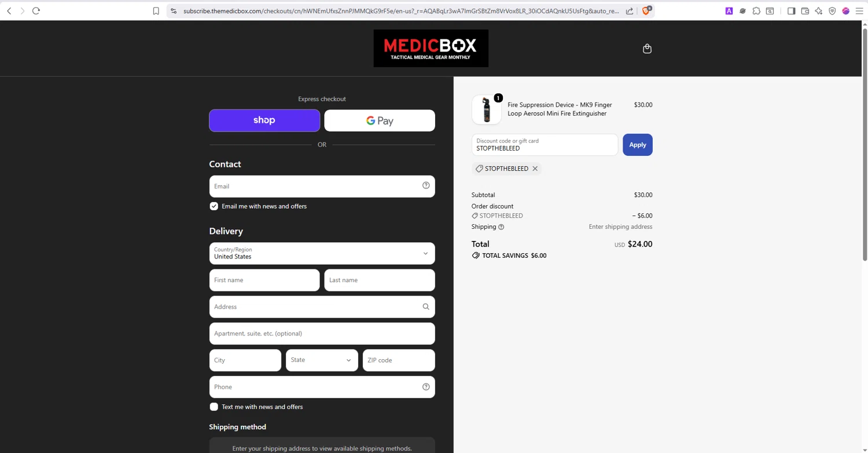Check Text me with news and offers

[x=214, y=407]
